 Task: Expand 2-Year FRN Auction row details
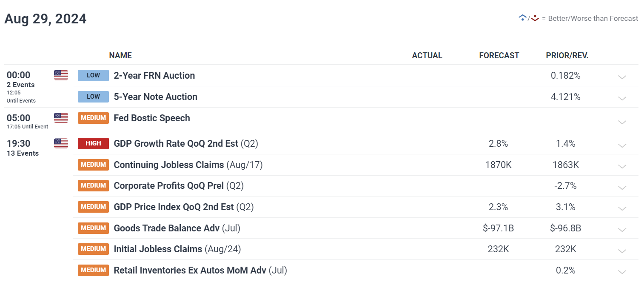coord(622,77)
